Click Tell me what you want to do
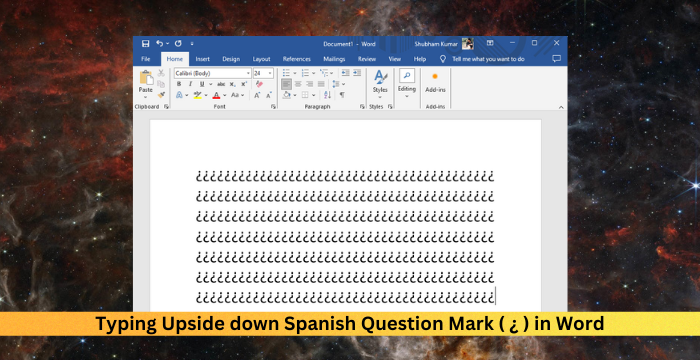 488,59
